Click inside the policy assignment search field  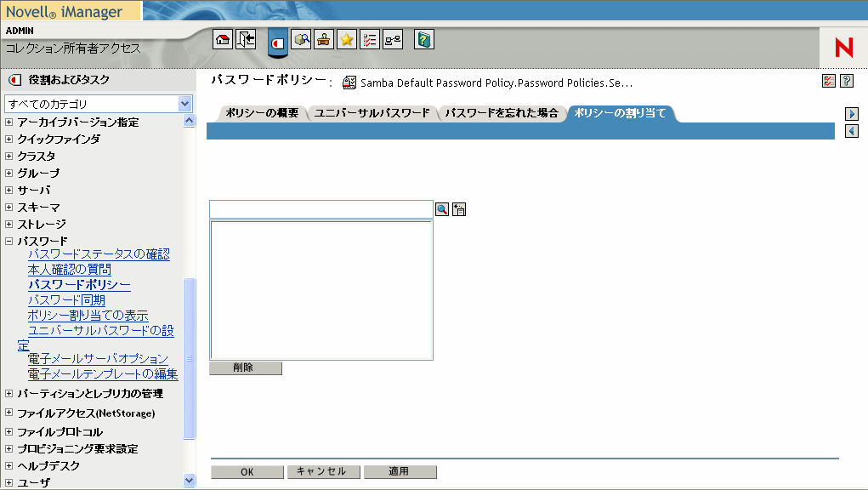pyautogui.click(x=321, y=208)
